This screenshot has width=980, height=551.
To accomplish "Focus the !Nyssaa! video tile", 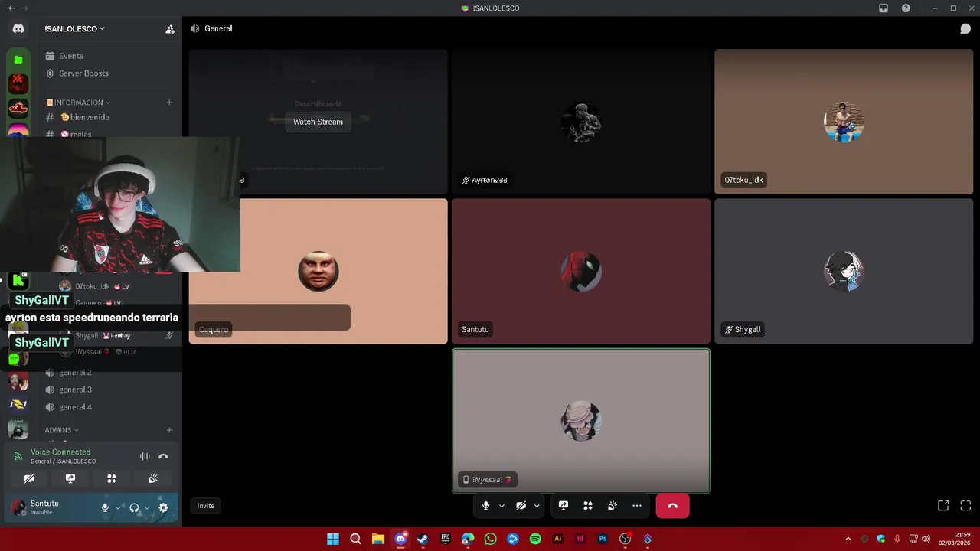I will coord(581,421).
